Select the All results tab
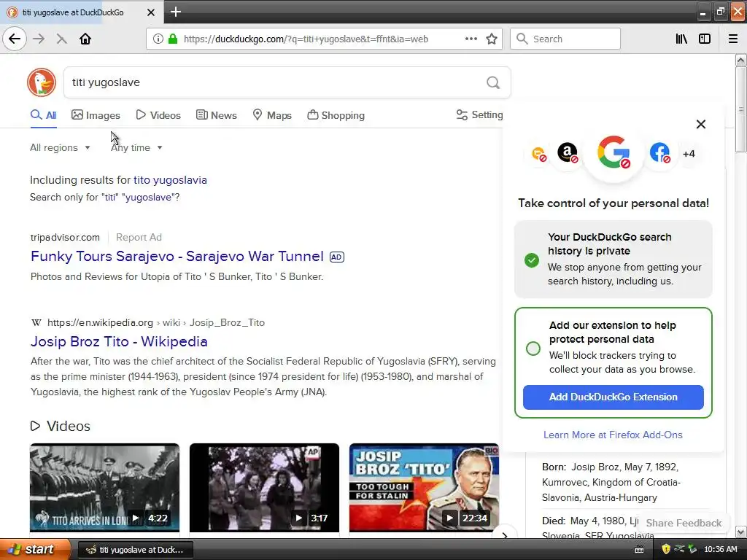This screenshot has width=747, height=560. [43, 115]
